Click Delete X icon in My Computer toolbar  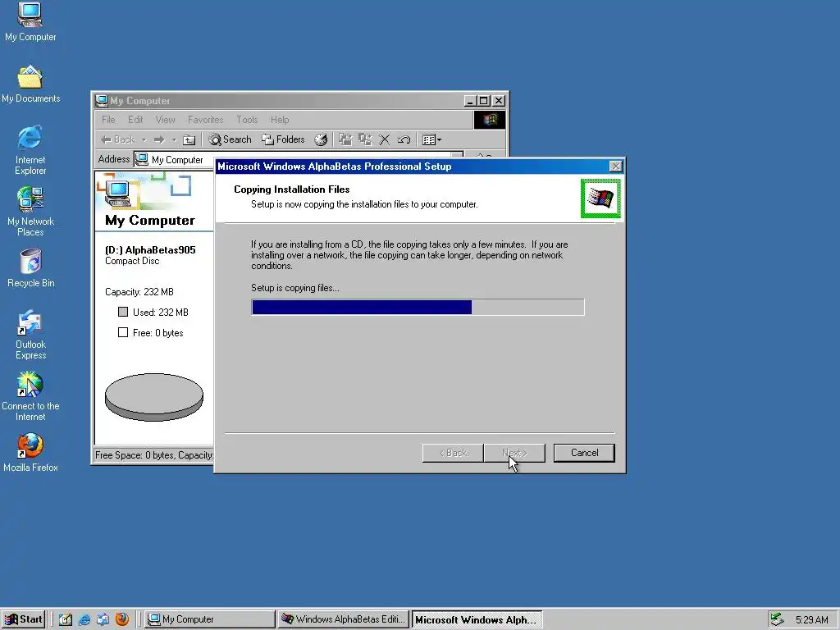[x=384, y=139]
